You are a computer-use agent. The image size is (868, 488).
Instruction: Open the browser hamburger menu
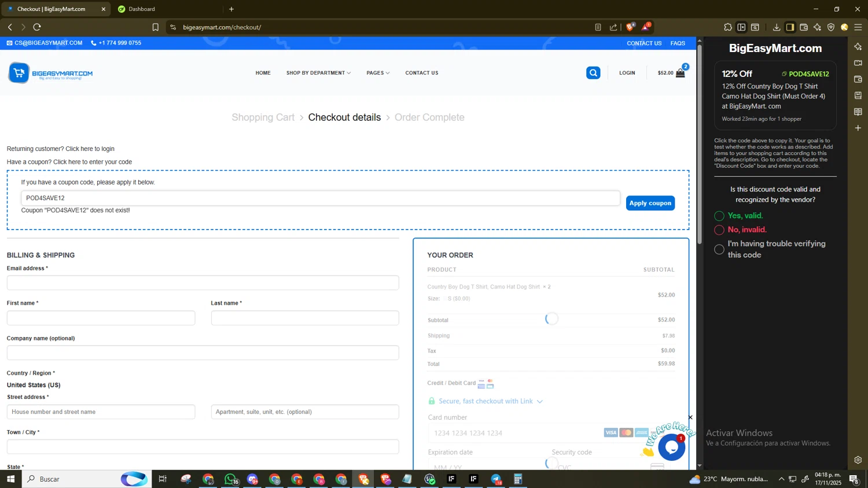click(x=858, y=27)
